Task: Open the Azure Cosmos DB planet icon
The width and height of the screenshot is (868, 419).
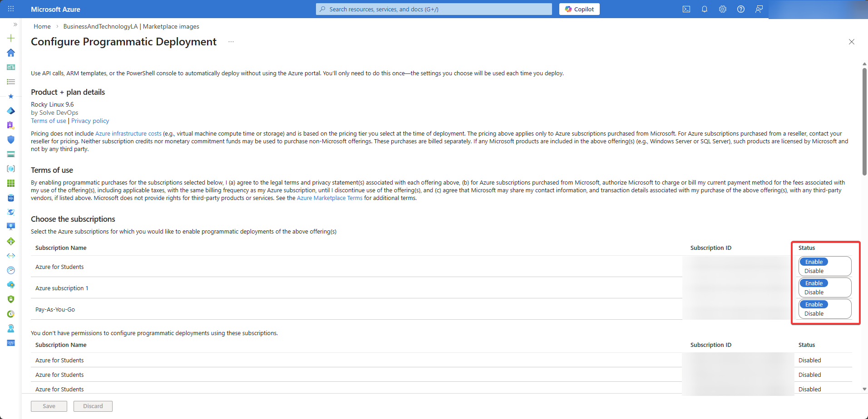Action: pos(11,212)
